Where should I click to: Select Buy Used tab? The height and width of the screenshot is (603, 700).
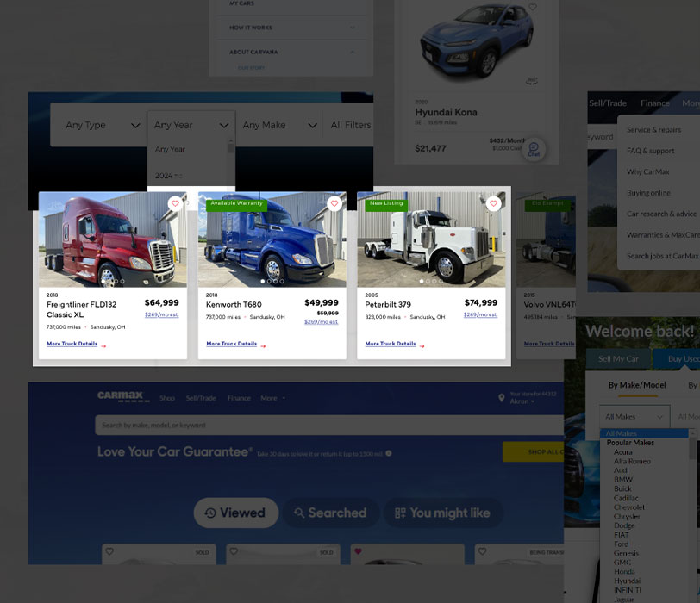(678, 359)
